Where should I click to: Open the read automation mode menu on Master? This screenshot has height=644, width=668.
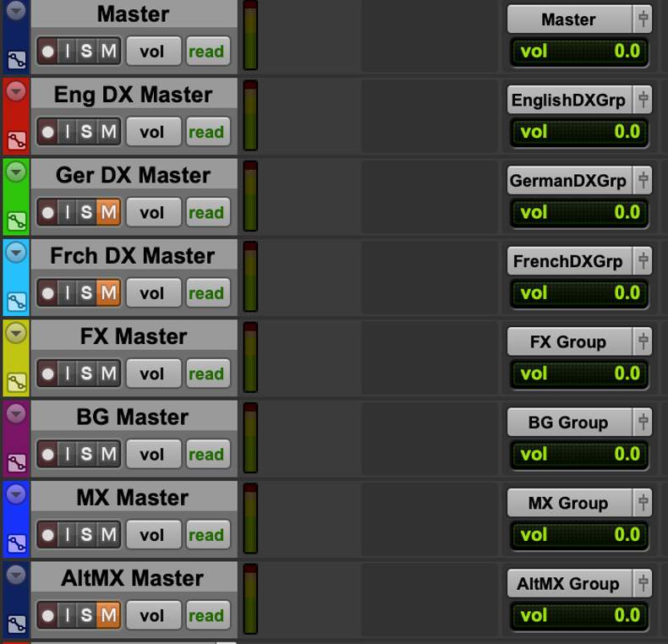[208, 52]
